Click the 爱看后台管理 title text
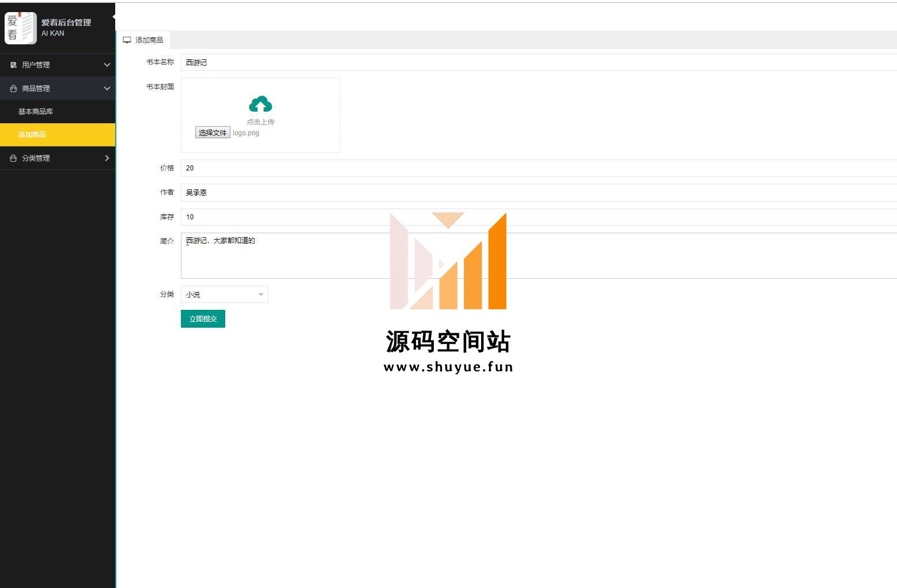 66,22
